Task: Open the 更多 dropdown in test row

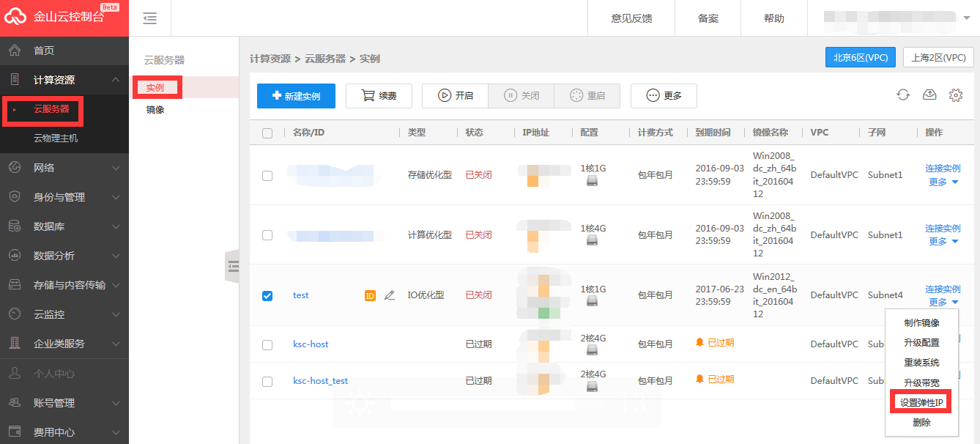Action: click(943, 303)
